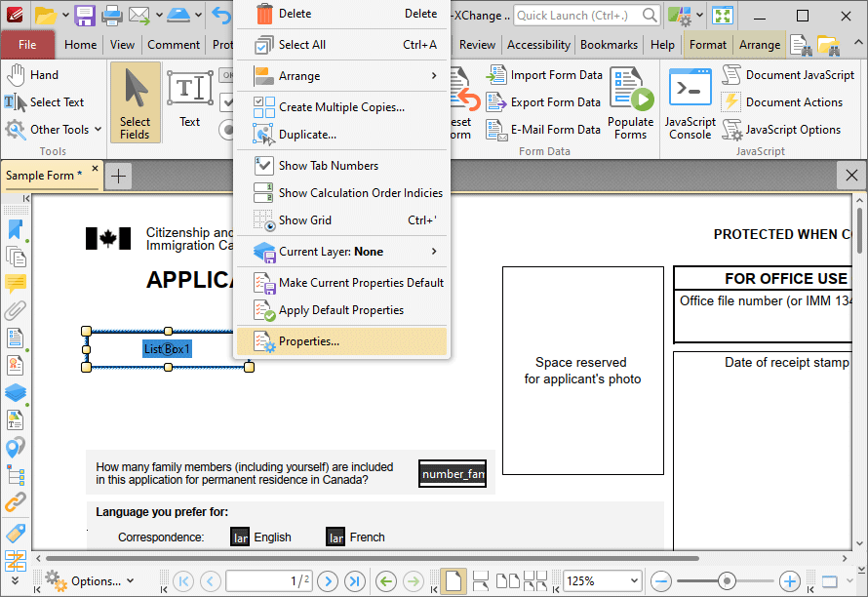Open the File tab

(27, 45)
